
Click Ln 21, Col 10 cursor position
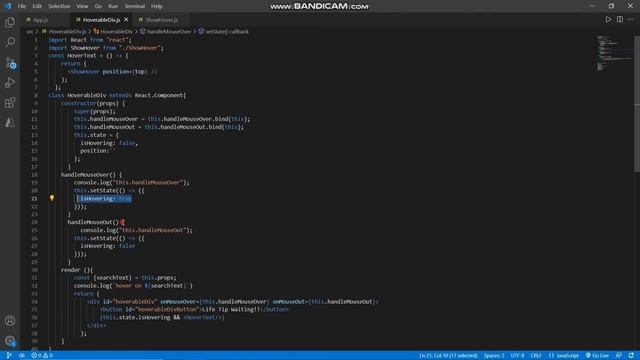(448, 356)
